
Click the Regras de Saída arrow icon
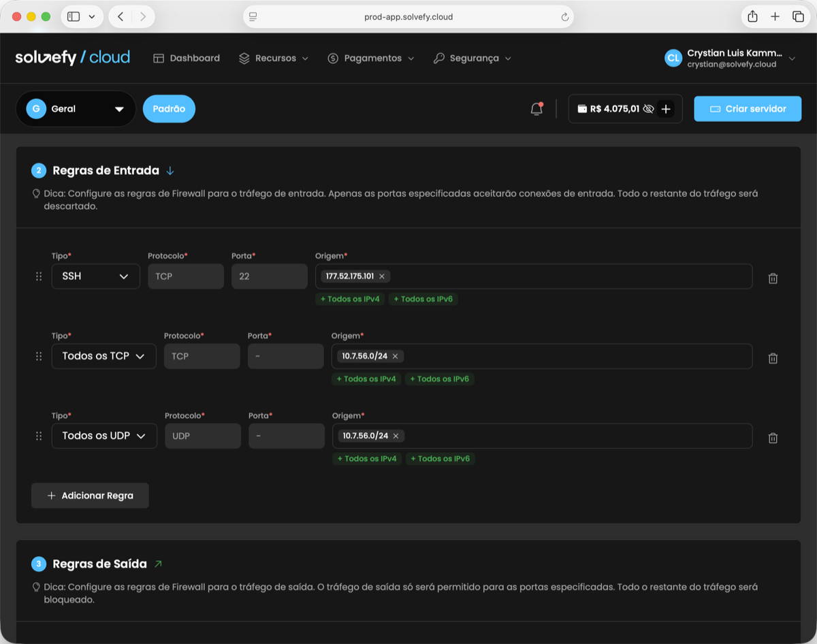pyautogui.click(x=158, y=564)
